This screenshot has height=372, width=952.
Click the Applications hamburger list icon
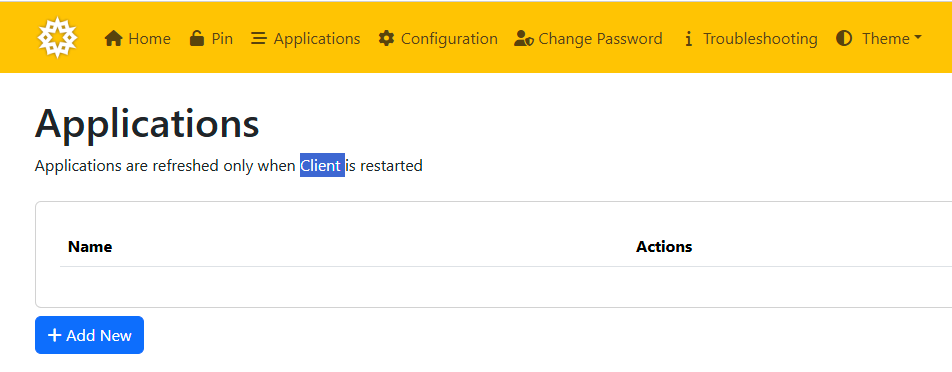(x=259, y=39)
